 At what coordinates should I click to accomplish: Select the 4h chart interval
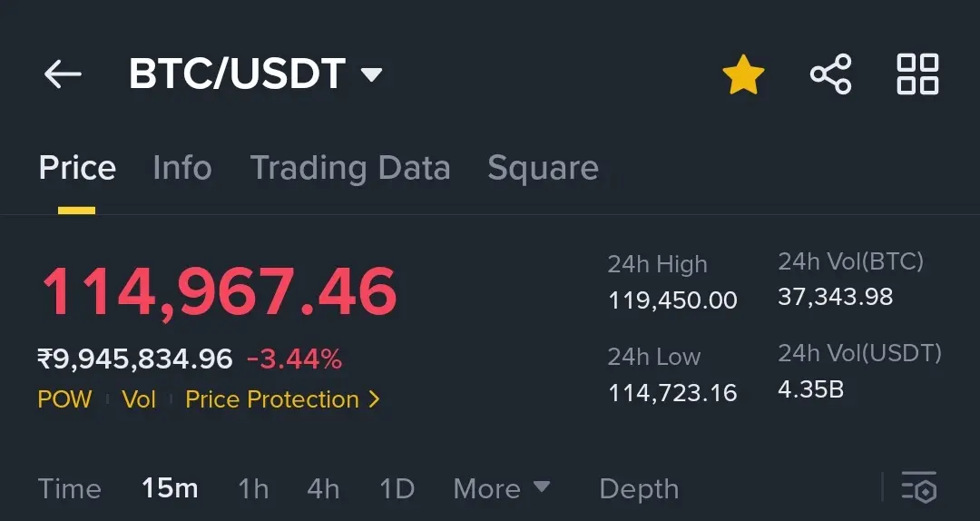[x=323, y=488]
